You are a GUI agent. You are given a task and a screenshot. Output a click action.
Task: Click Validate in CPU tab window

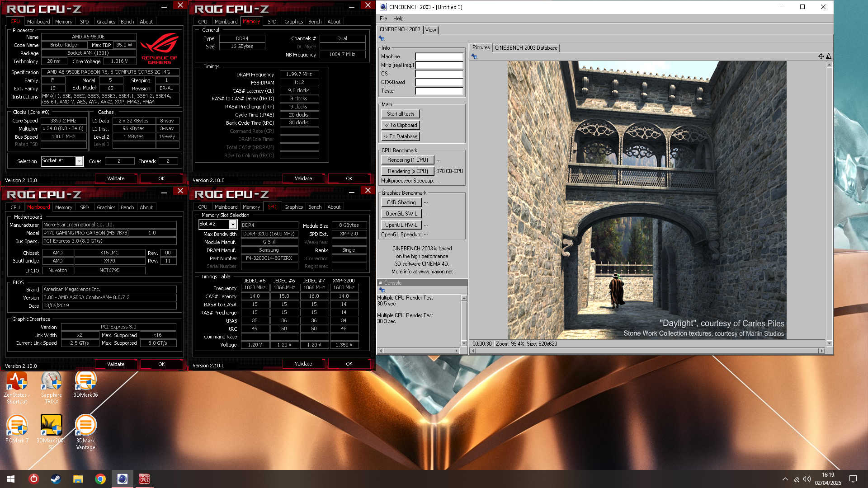pyautogui.click(x=116, y=178)
